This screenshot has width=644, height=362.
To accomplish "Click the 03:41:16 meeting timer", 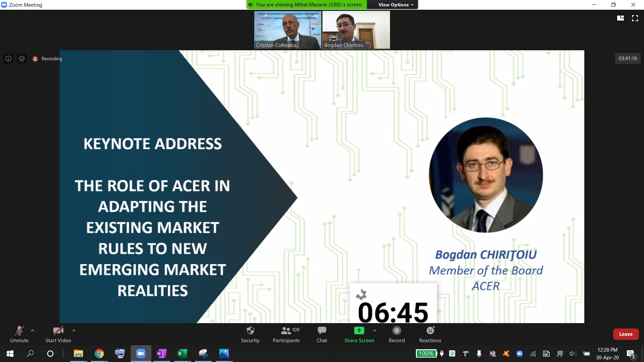I will (628, 58).
